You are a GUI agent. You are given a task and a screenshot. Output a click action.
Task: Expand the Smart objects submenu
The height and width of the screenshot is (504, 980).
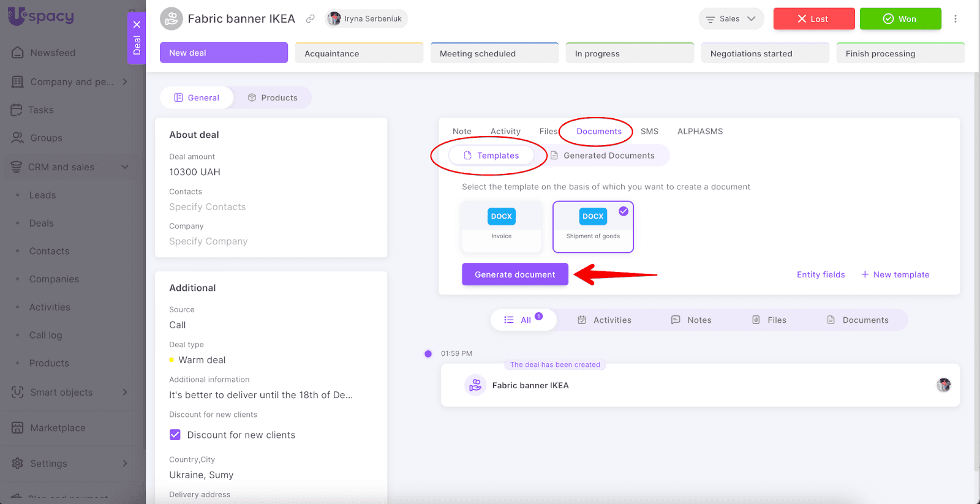[x=125, y=393]
